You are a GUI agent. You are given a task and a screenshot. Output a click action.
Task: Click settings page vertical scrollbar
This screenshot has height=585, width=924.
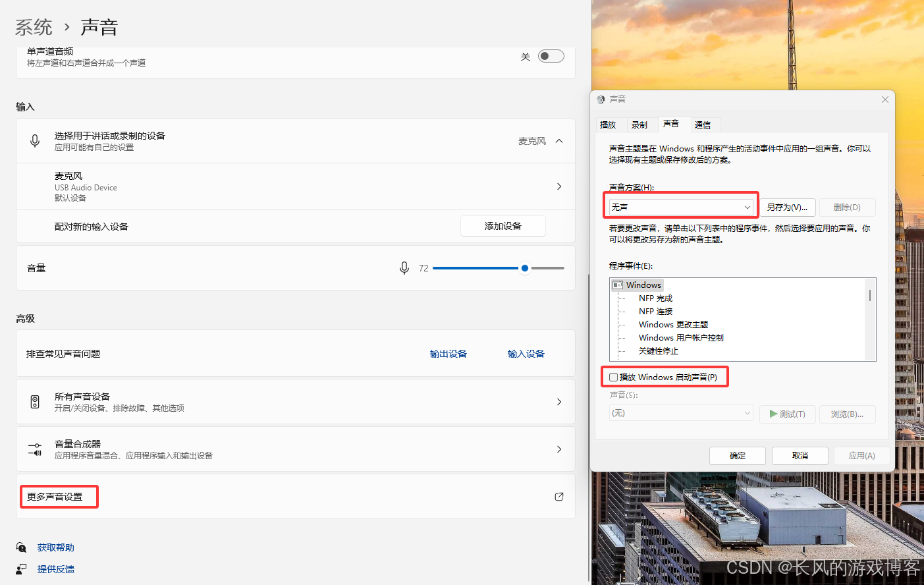point(589,428)
